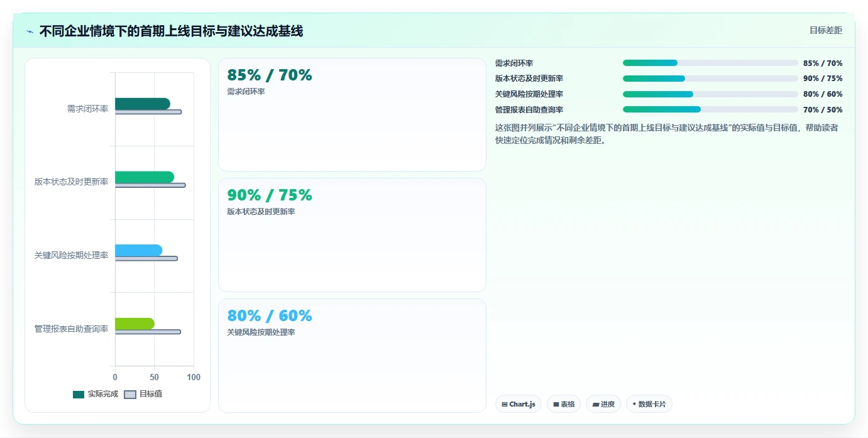Viewport: 868px width, 438px height.
Task: Click the x-axis tick label 50
Action: point(155,377)
